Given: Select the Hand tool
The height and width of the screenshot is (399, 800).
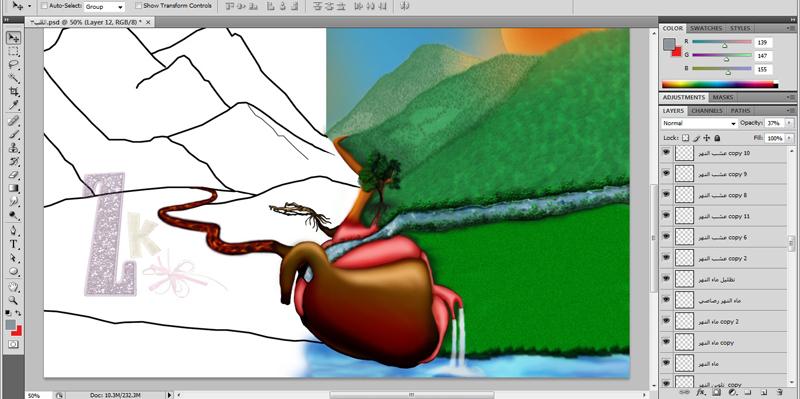Looking at the screenshot, I should [x=14, y=286].
